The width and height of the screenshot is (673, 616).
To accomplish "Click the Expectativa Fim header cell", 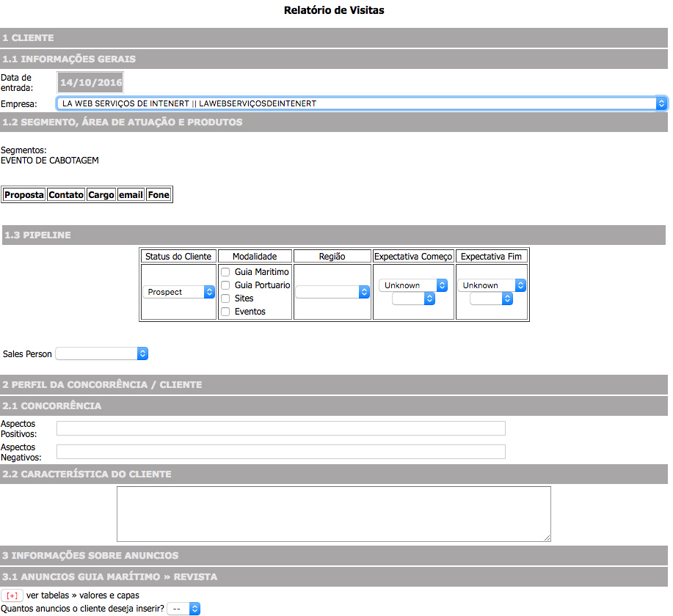I will click(x=492, y=257).
